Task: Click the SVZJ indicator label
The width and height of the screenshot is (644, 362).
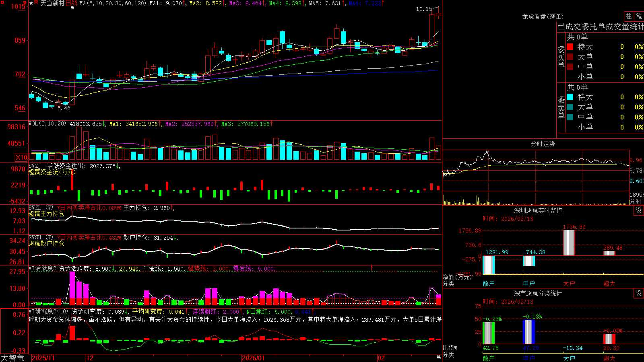Action: [x=35, y=166]
